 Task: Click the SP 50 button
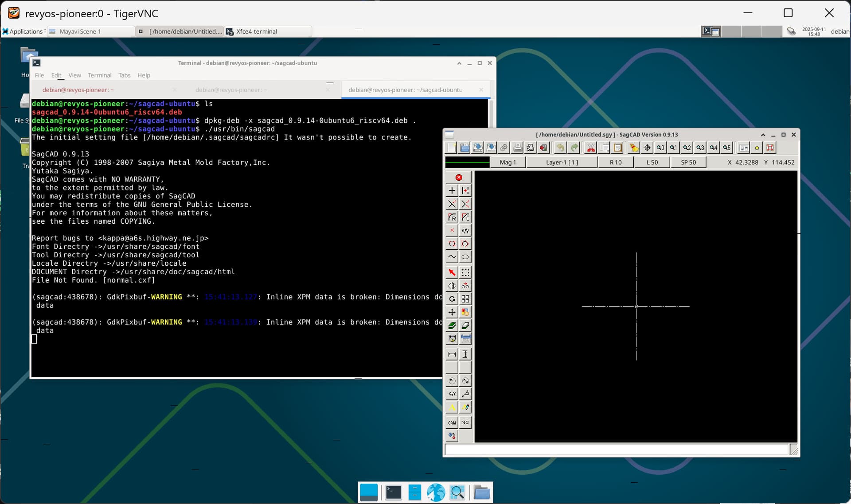pyautogui.click(x=688, y=163)
